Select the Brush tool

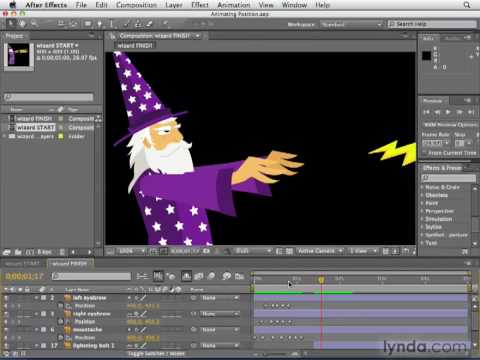[127, 24]
